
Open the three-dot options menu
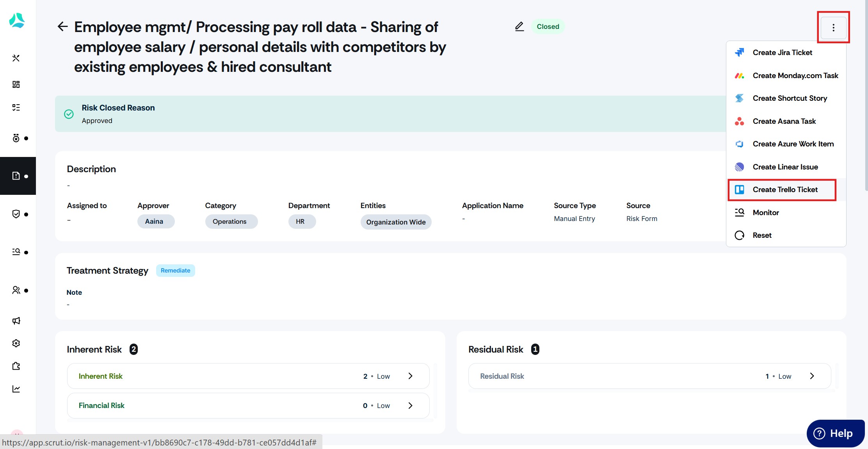tap(833, 28)
